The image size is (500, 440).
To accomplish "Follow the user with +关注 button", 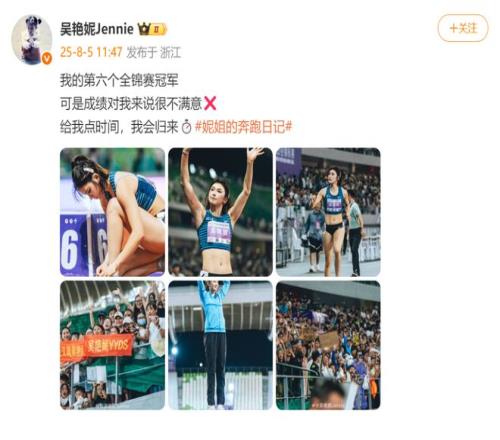I will tap(463, 28).
